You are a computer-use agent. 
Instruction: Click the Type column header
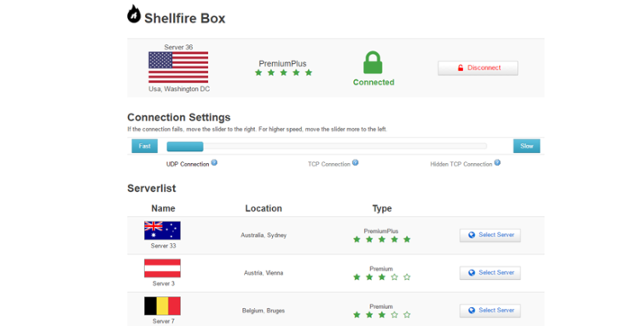pyautogui.click(x=382, y=209)
